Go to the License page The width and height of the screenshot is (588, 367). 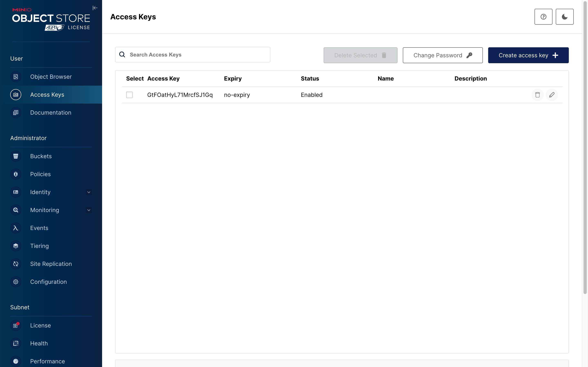click(40, 325)
